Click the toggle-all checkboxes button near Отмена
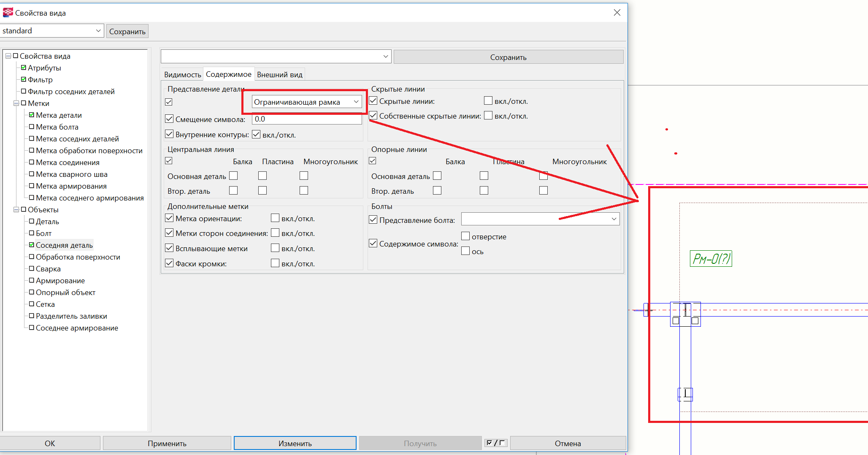 495,443
